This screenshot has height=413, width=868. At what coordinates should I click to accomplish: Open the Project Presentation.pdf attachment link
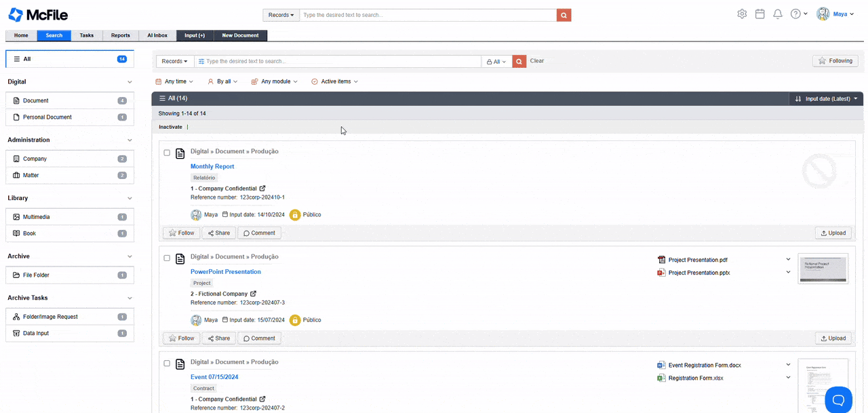pos(697,259)
